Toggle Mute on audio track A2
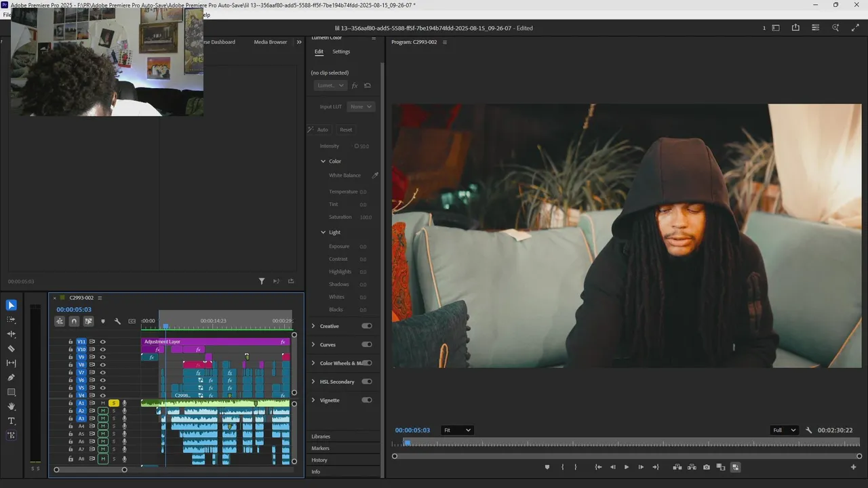 coord(103,411)
